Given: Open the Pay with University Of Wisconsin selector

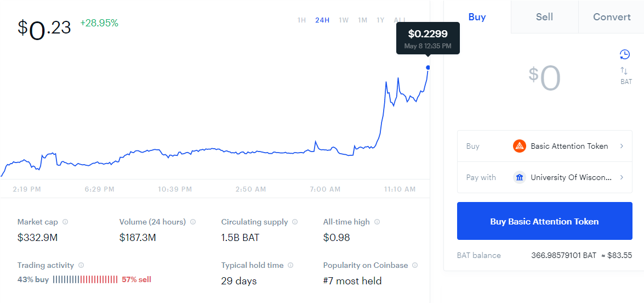Looking at the screenshot, I should pos(545,177).
